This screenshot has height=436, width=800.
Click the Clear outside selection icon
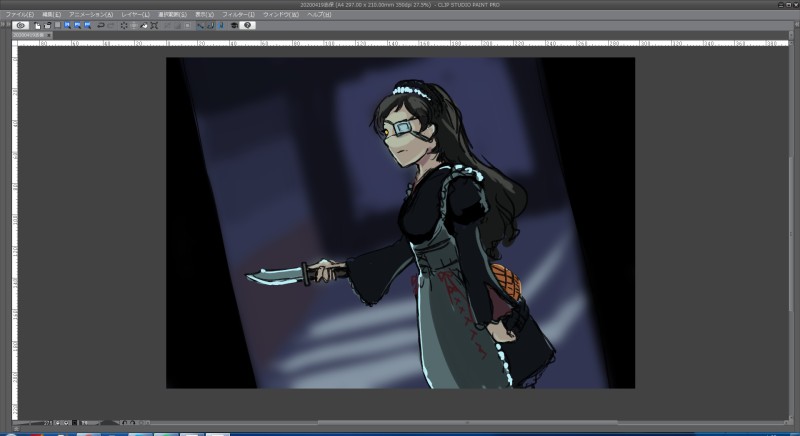tap(134, 25)
